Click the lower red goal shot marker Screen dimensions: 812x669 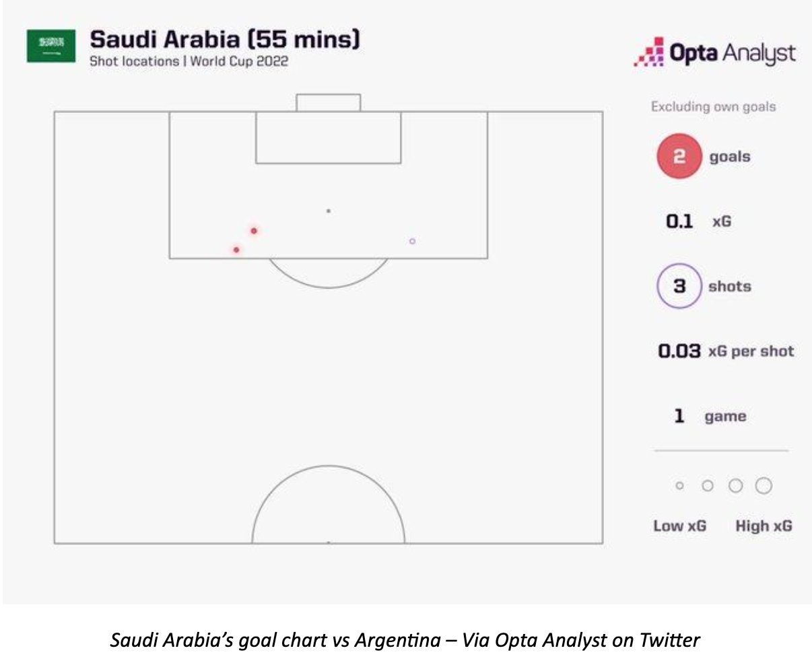pos(236,250)
